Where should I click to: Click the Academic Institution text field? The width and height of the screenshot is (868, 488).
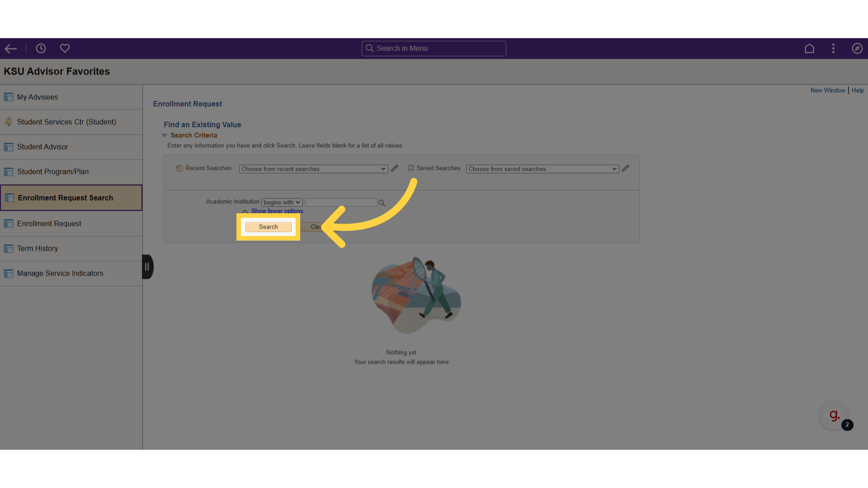click(341, 202)
